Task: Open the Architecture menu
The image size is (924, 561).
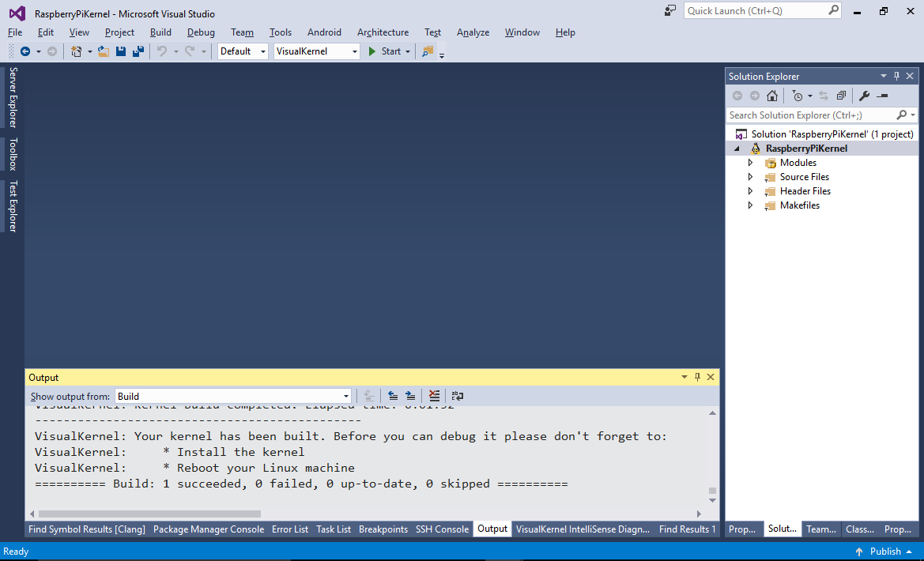Action: (x=383, y=32)
